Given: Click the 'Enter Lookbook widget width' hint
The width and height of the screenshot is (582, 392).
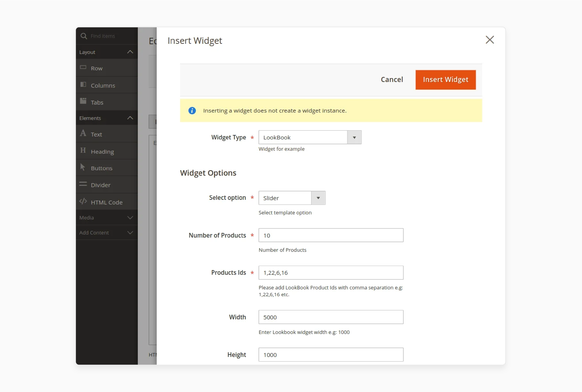Looking at the screenshot, I should coord(304,332).
